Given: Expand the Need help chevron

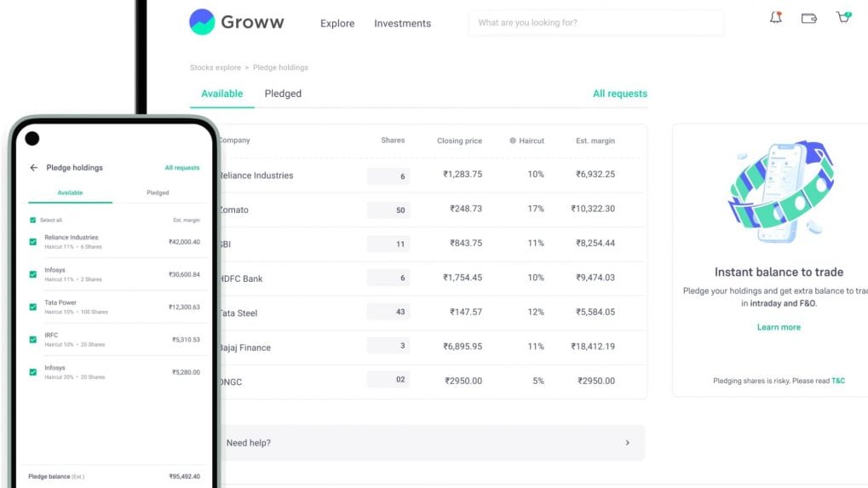Looking at the screenshot, I should pyautogui.click(x=627, y=443).
